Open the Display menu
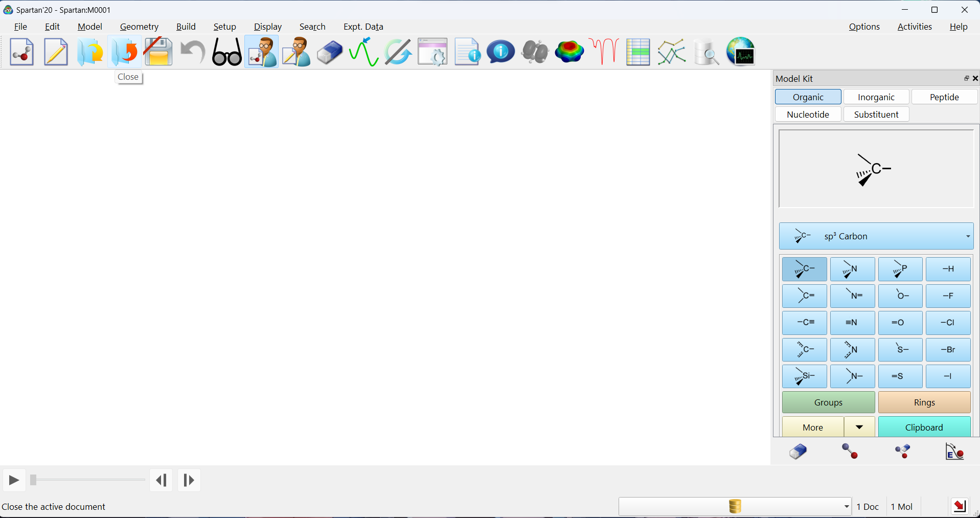The image size is (980, 518). pyautogui.click(x=268, y=27)
